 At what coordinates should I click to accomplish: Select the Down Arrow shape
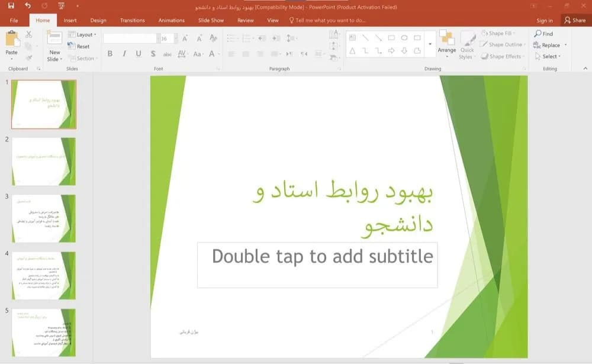click(404, 50)
